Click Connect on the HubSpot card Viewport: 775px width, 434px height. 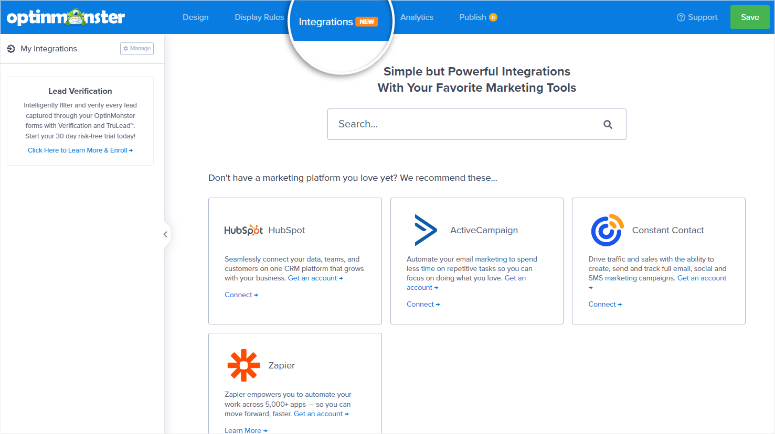[x=241, y=295]
